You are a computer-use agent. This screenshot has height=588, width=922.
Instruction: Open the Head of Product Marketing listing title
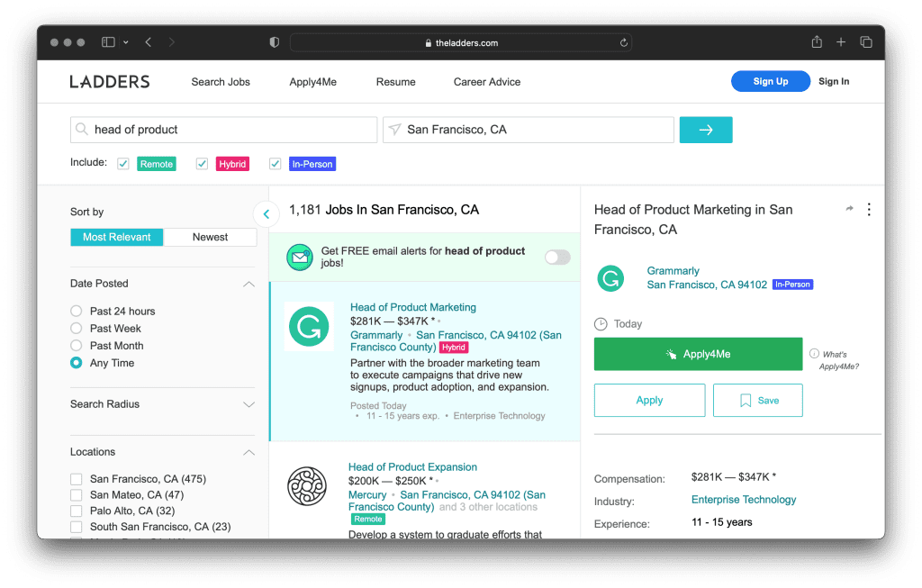tap(412, 307)
